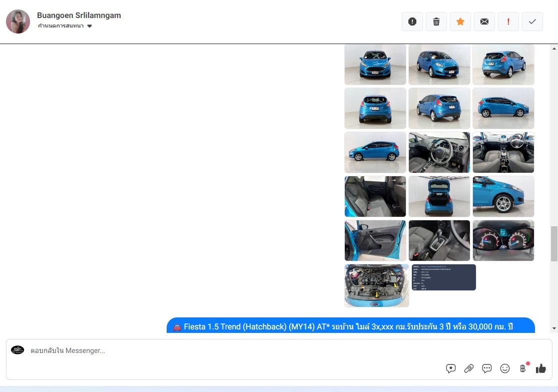Open the speech bubble with dots icon
Screen dimensions: 558x392
click(487, 368)
